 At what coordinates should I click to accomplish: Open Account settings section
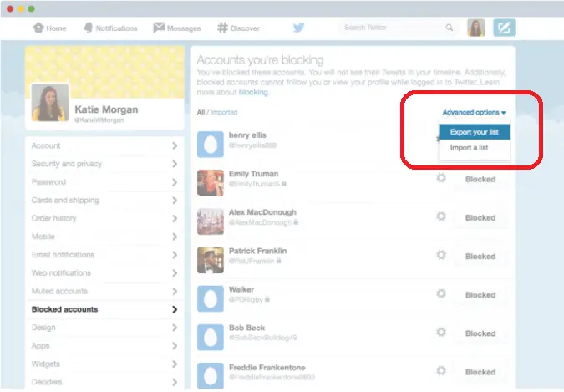[x=104, y=145]
